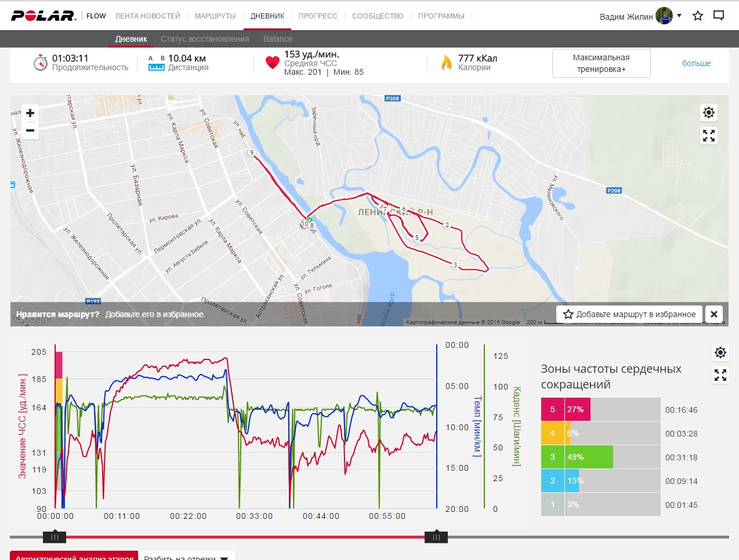Screen dimensions: 739x560
Task: Close the favorite route banner
Action: pyautogui.click(x=714, y=314)
